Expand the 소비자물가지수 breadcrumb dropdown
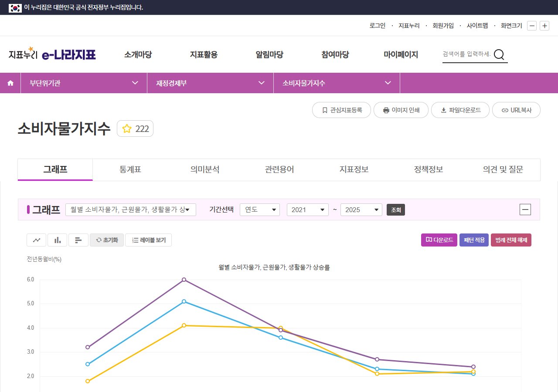This screenshot has width=558, height=392. click(337, 83)
